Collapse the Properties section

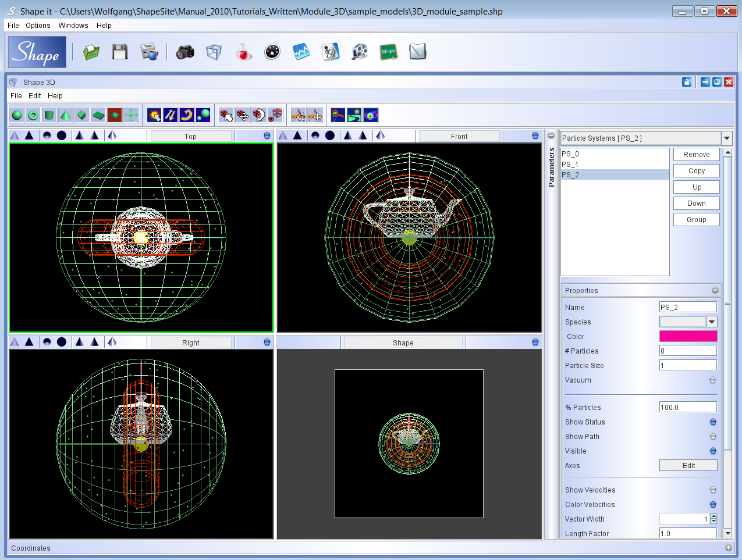click(x=715, y=291)
